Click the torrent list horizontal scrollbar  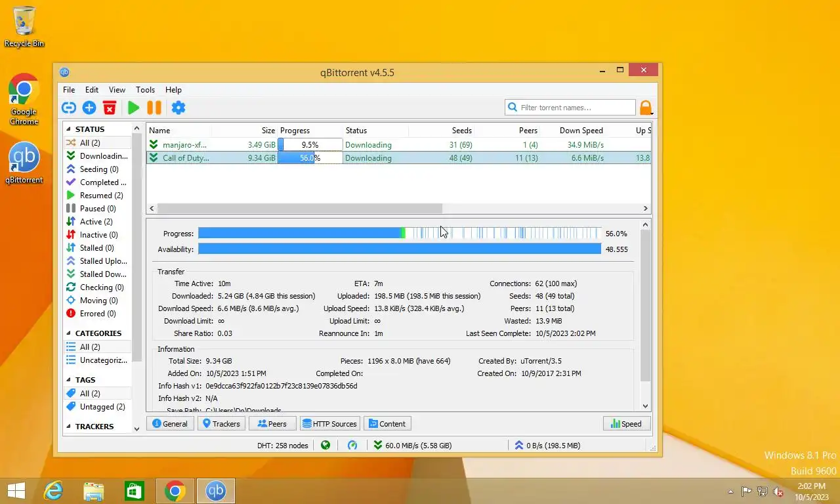coord(299,208)
